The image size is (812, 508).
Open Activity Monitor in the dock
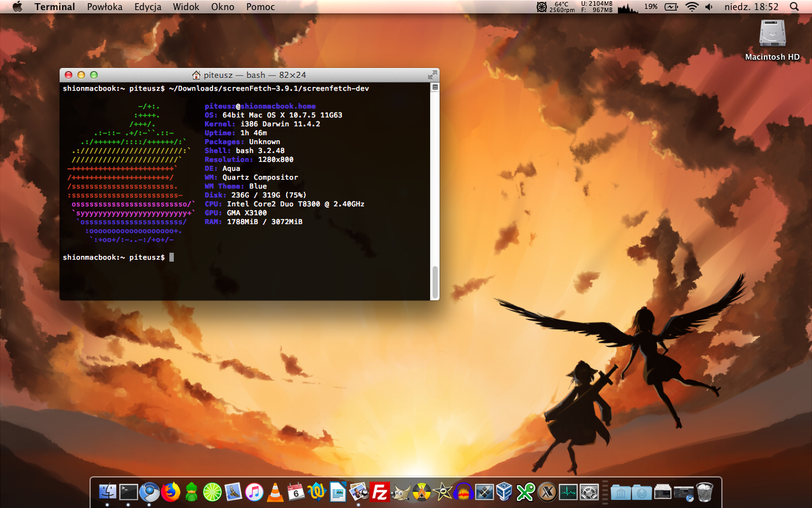(x=568, y=492)
